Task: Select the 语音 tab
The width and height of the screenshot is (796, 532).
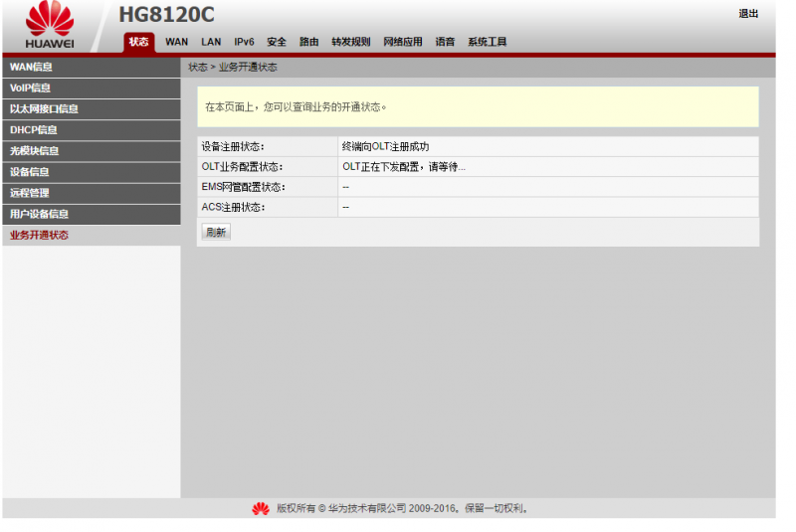Action: [x=445, y=42]
